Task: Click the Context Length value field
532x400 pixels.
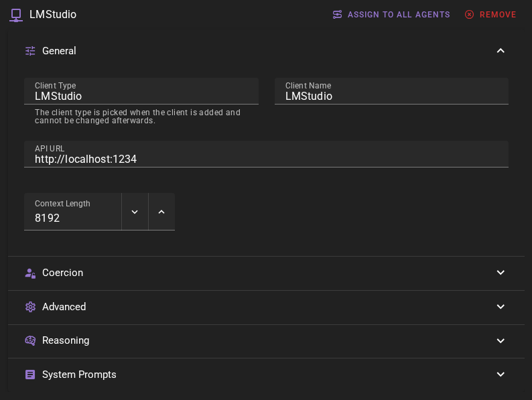Action: 72,212
